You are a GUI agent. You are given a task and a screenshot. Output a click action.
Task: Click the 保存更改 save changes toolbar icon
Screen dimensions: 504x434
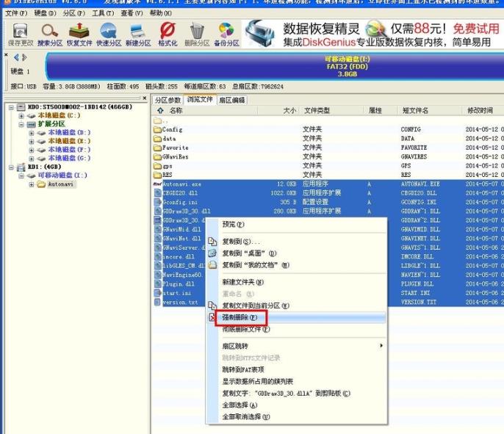[21, 35]
